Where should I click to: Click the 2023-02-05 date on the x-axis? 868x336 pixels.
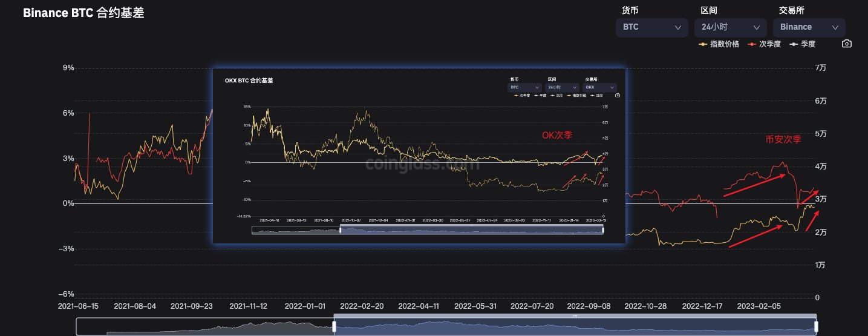click(x=760, y=306)
